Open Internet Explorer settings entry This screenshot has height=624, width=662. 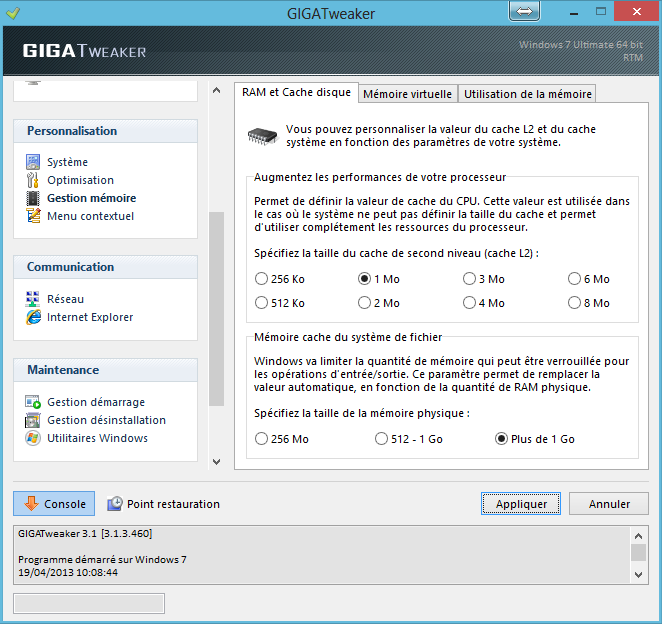(x=90, y=317)
